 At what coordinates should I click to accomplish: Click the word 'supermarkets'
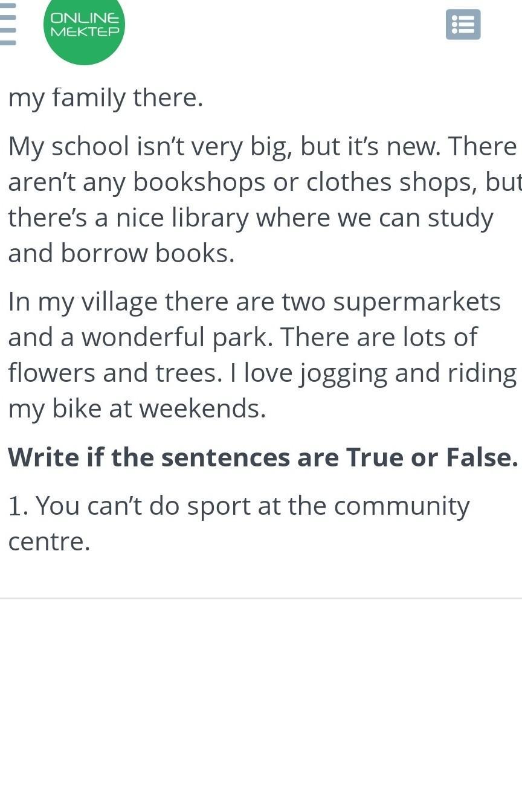(416, 301)
